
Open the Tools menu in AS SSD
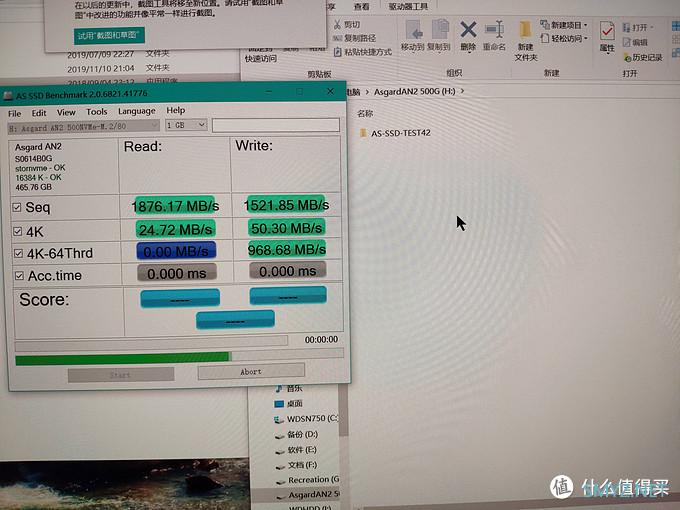tap(96, 112)
